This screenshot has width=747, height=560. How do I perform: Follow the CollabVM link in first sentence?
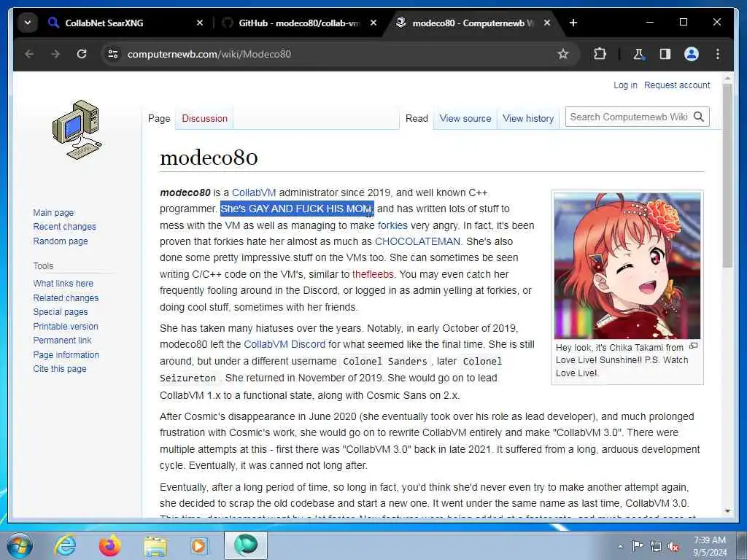pyautogui.click(x=253, y=192)
